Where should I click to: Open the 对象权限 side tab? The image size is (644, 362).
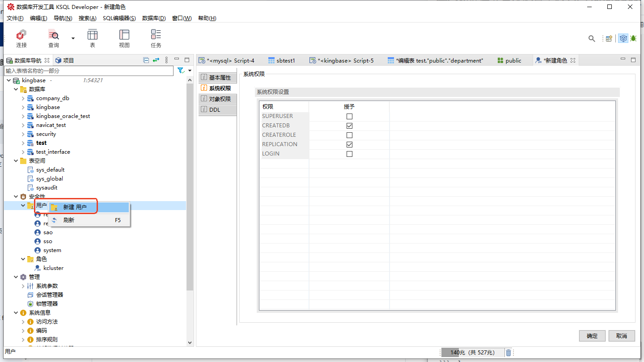[217, 99]
